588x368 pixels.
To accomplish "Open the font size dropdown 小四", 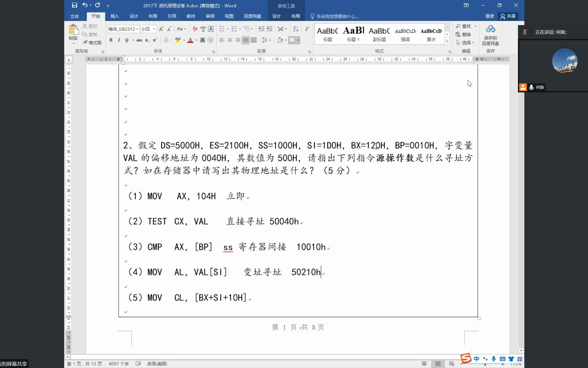I will (154, 29).
